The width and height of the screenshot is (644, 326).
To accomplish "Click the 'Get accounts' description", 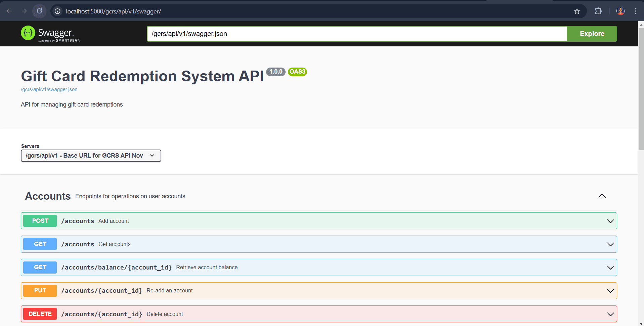I will 115,244.
